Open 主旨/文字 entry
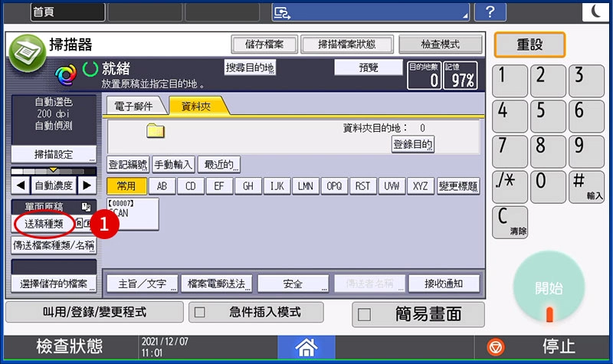Image resolution: width=613 pixels, height=364 pixels. tap(143, 284)
